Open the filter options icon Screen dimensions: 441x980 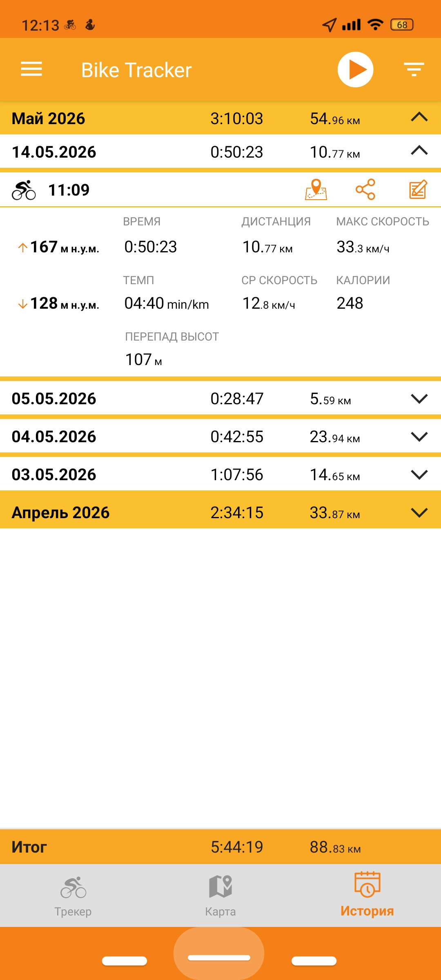pyautogui.click(x=414, y=69)
